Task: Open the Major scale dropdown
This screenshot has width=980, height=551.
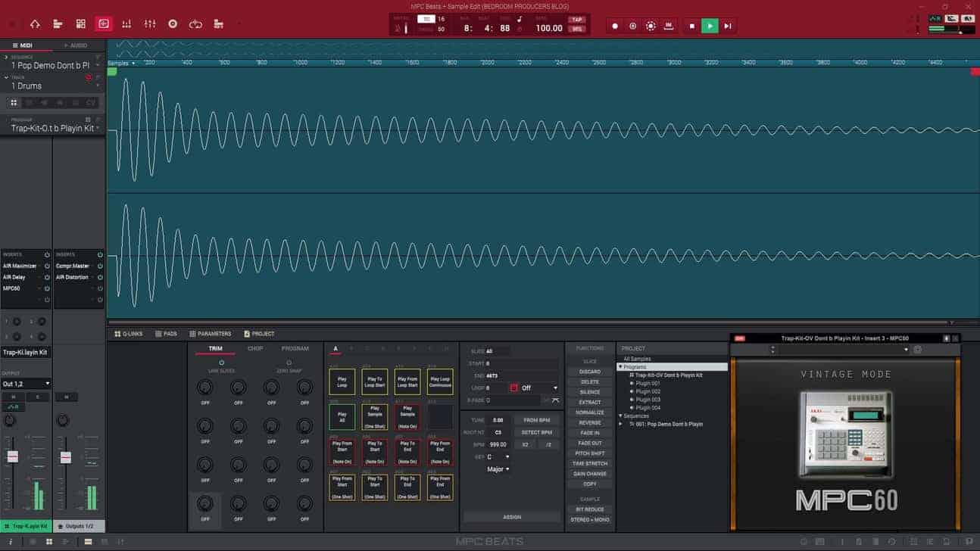Action: point(498,469)
